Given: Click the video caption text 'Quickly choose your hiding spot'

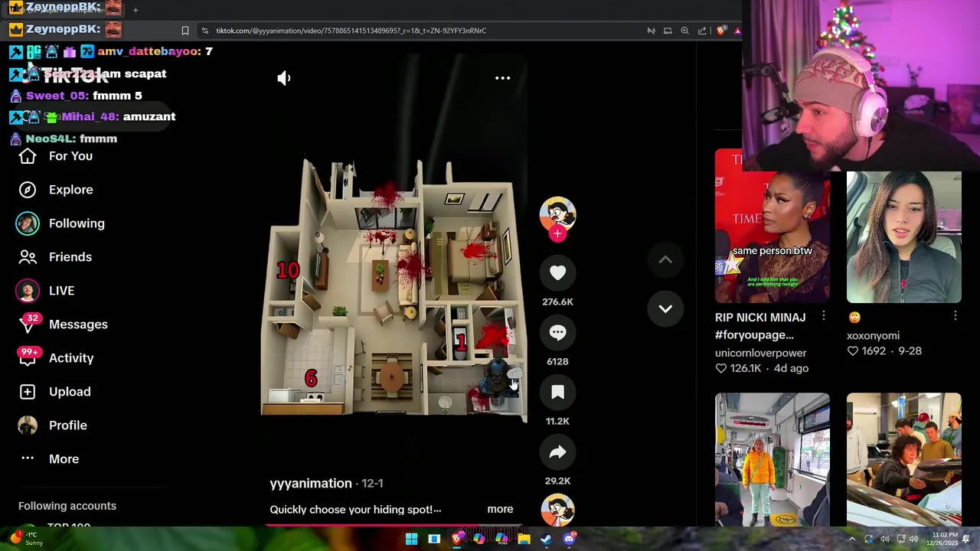Looking at the screenshot, I should (x=355, y=510).
